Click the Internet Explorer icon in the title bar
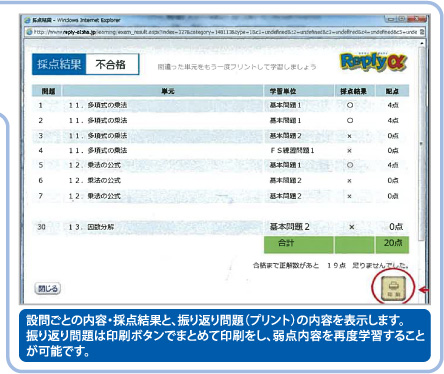This screenshot has height=374, width=444. (x=27, y=20)
